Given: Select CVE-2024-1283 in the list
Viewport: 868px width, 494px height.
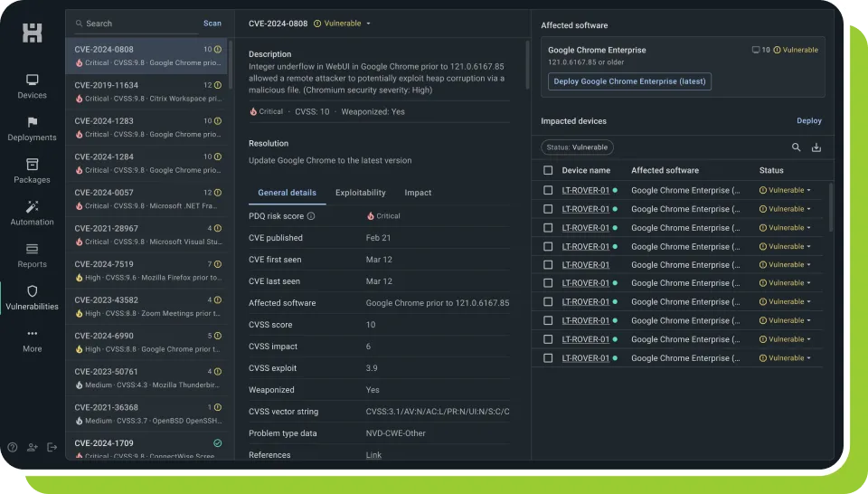Looking at the screenshot, I should pyautogui.click(x=146, y=128).
